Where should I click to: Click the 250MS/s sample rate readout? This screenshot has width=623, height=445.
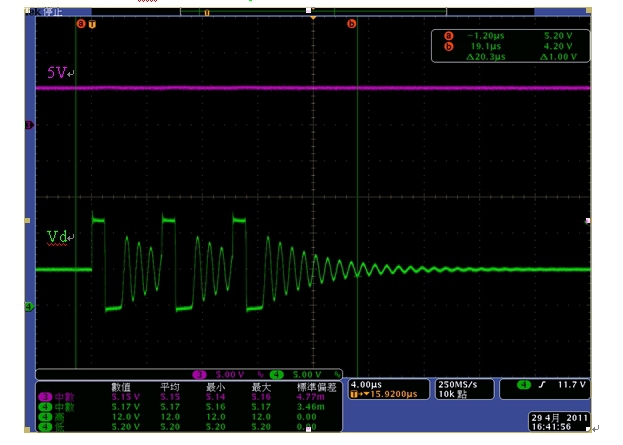pyautogui.click(x=458, y=385)
